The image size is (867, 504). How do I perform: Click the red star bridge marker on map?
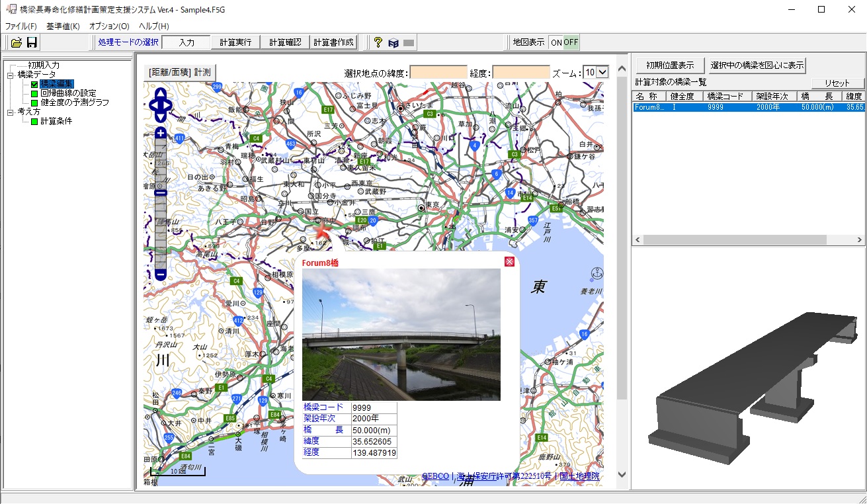coord(322,231)
